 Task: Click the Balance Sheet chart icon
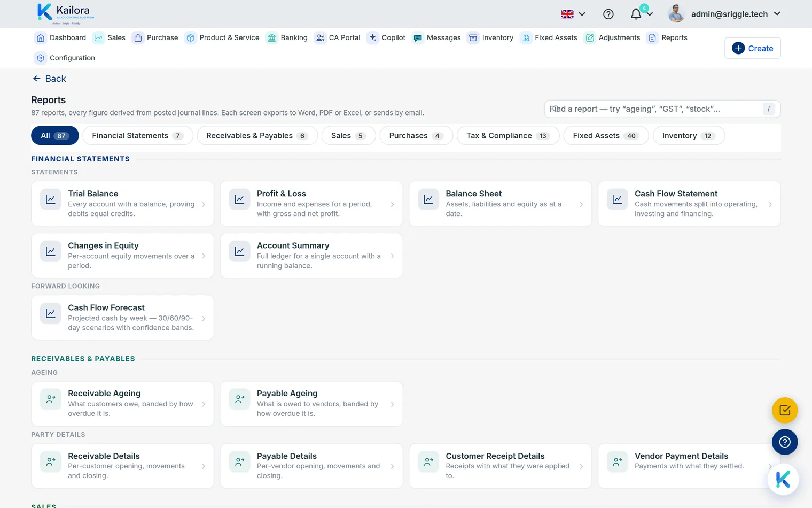click(428, 199)
